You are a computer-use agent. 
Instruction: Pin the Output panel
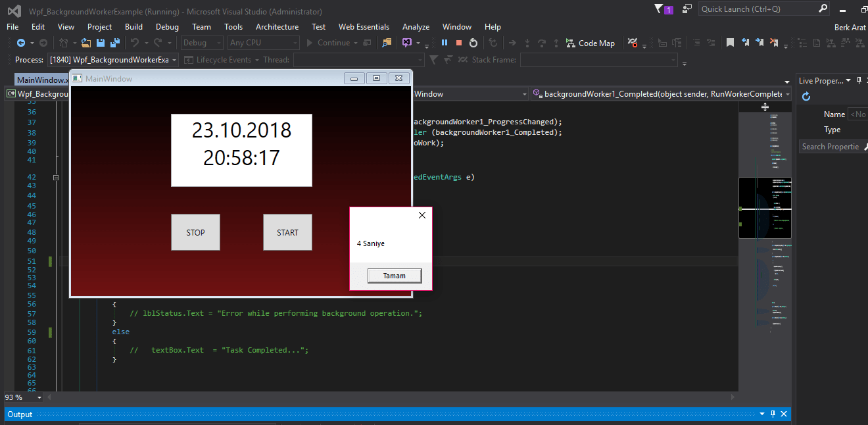[773, 414]
